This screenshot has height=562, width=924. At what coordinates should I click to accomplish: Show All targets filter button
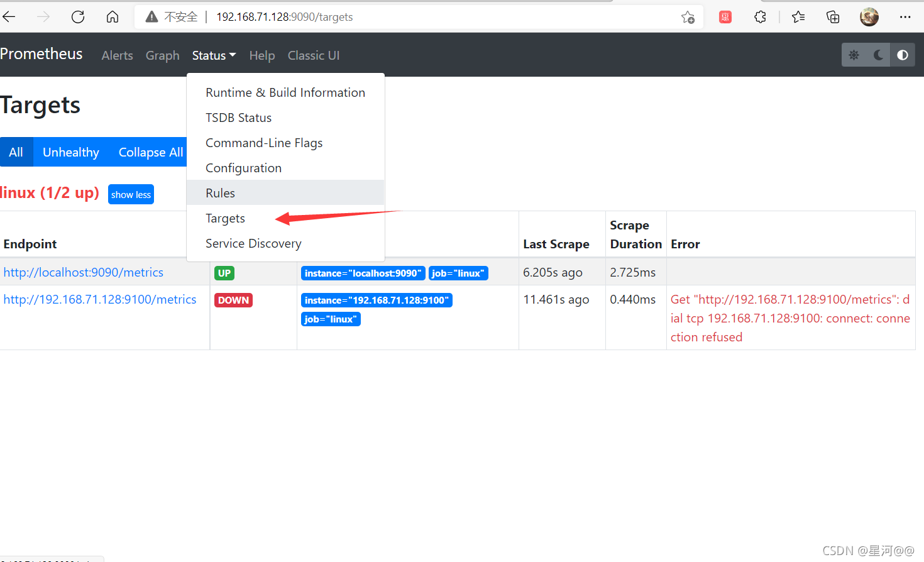coord(16,152)
